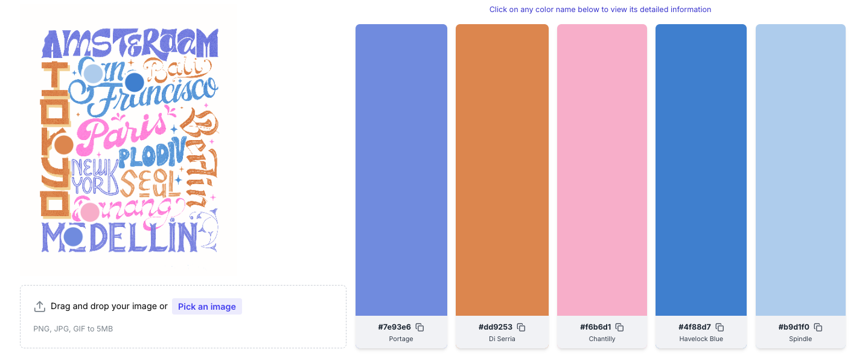868x358 pixels.
Task: Select the Portage periwinkle color swatch
Action: [401, 170]
